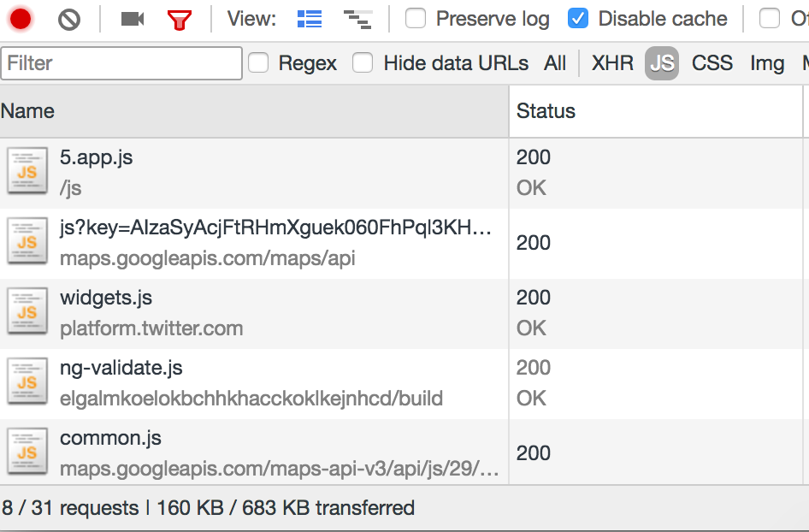Stop recording with the red record button
809x532 pixels.
pyautogui.click(x=21, y=19)
